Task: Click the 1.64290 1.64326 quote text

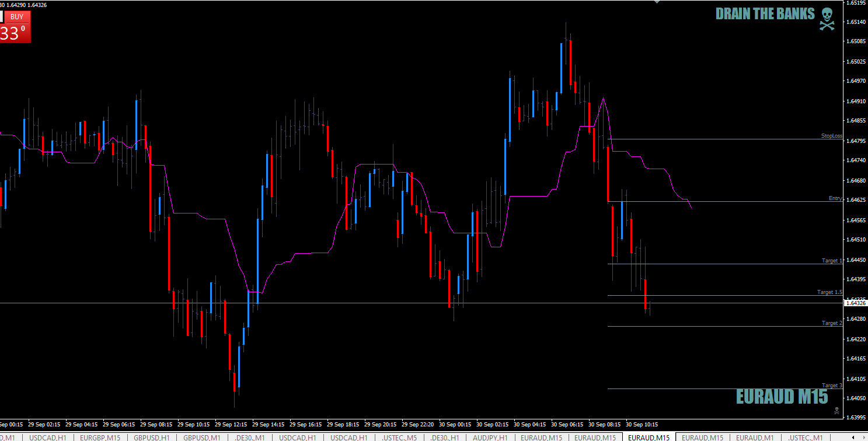Action: tap(27, 5)
